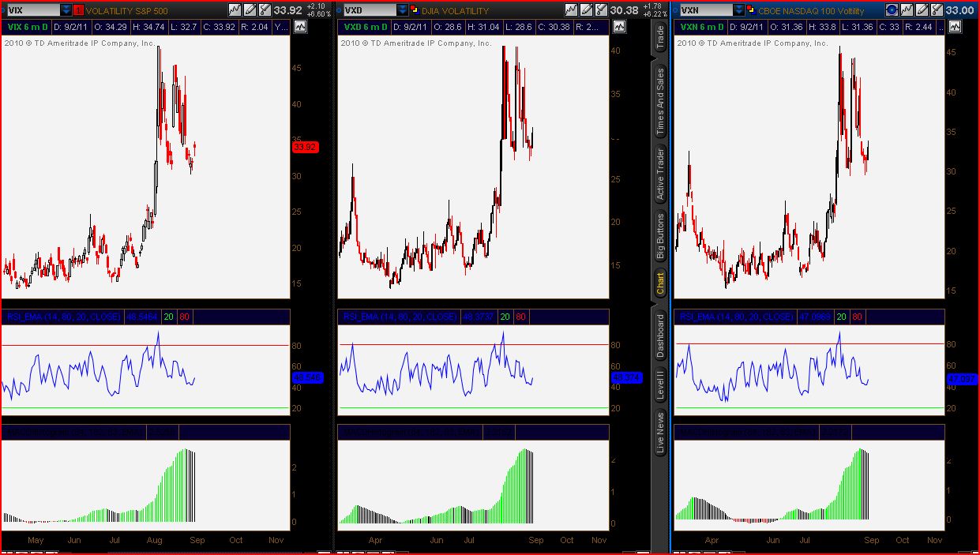Select the Chart side tab
The image size is (980, 555).
coord(660,283)
